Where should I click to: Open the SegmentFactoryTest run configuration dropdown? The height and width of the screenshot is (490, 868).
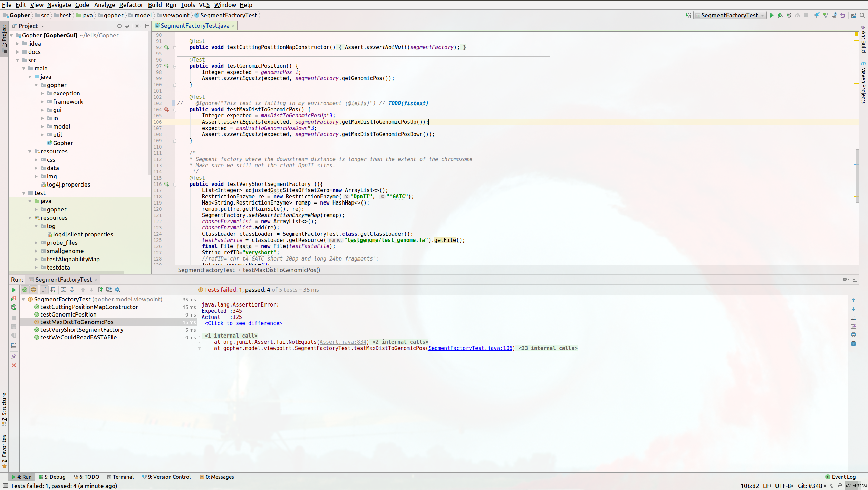coord(729,15)
